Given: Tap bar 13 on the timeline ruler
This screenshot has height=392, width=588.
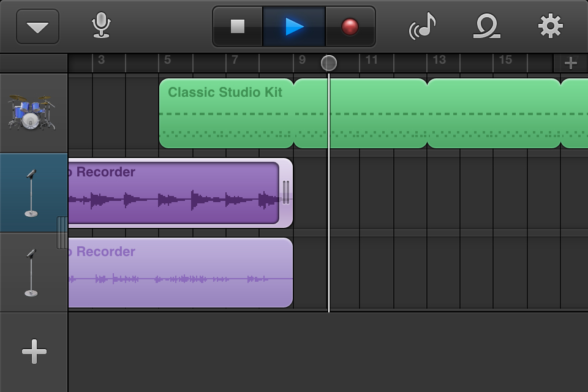Looking at the screenshot, I should tap(439, 61).
